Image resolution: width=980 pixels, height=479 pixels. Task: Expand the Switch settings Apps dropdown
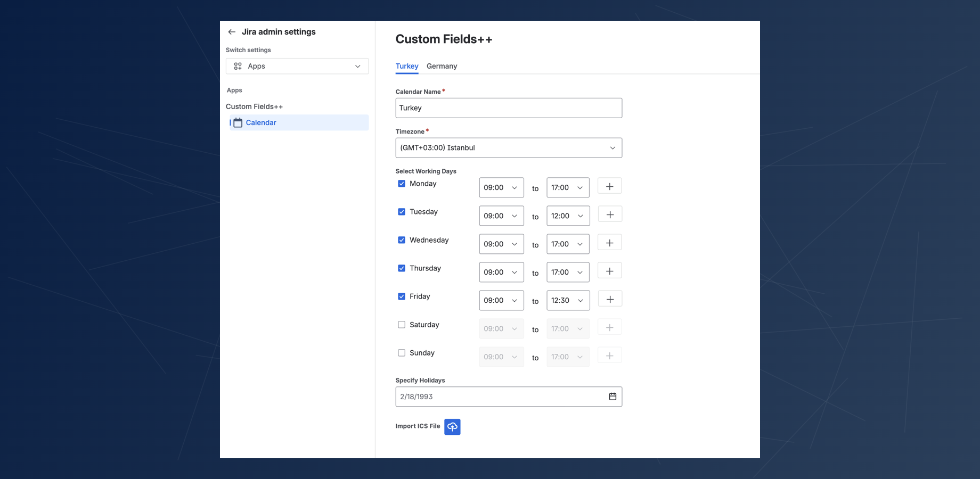coord(297,66)
